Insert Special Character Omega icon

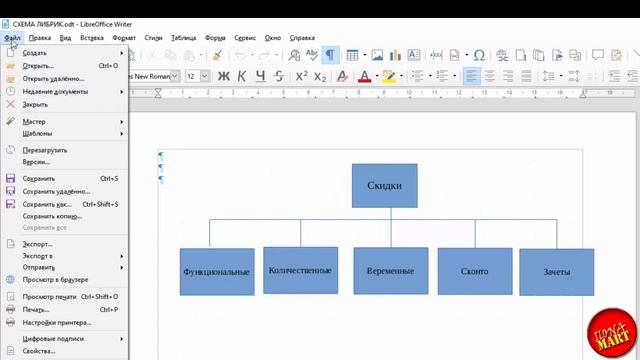pos(480,55)
